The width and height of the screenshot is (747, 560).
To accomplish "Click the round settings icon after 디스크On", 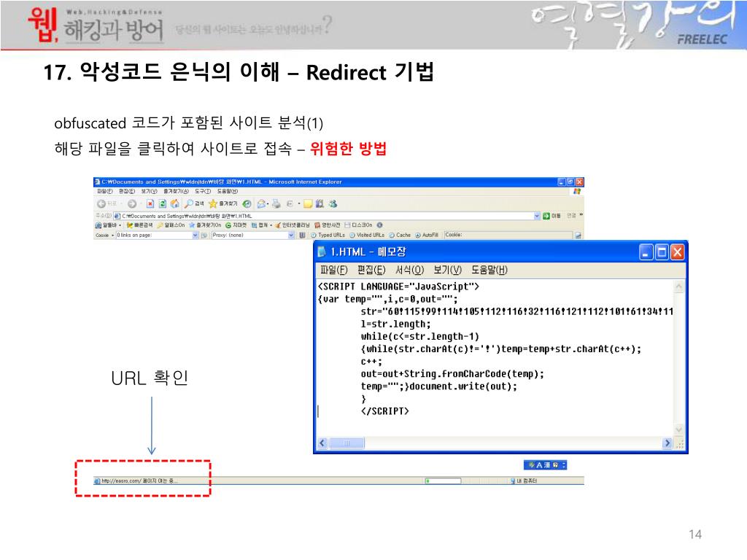I will coord(379,225).
